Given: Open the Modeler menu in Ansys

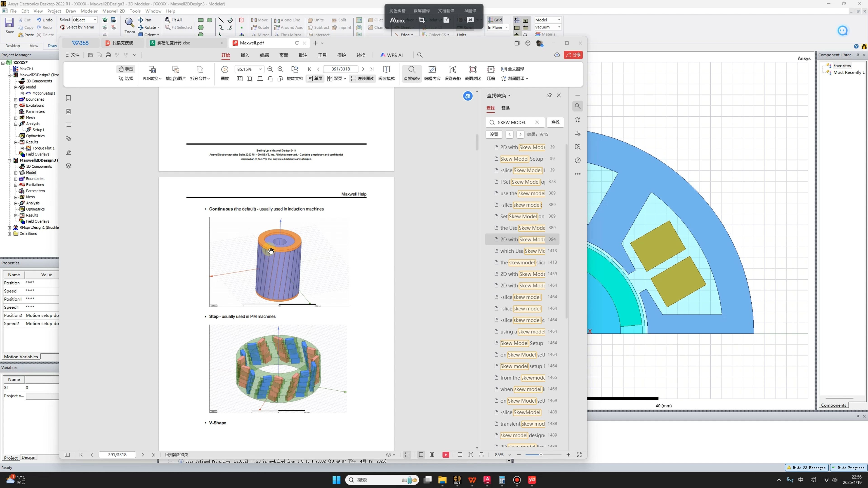Looking at the screenshot, I should click(x=89, y=11).
